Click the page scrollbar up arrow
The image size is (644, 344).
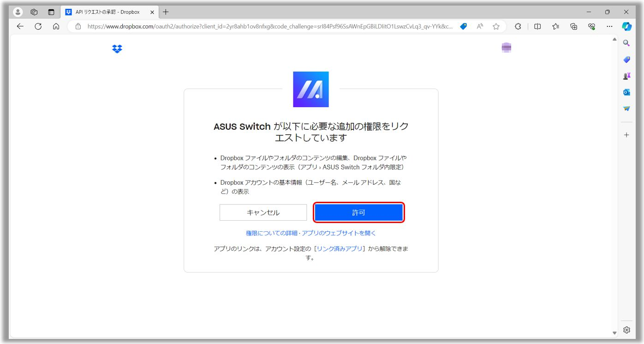click(614, 39)
